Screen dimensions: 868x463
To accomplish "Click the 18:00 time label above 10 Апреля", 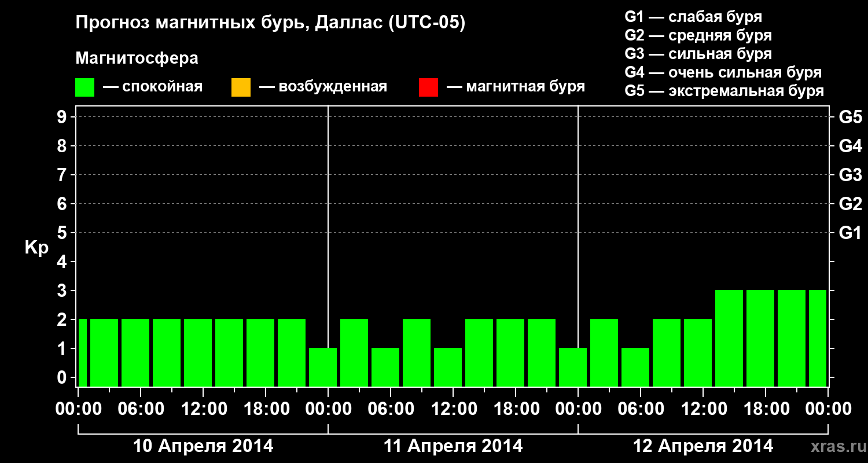I will tap(266, 409).
